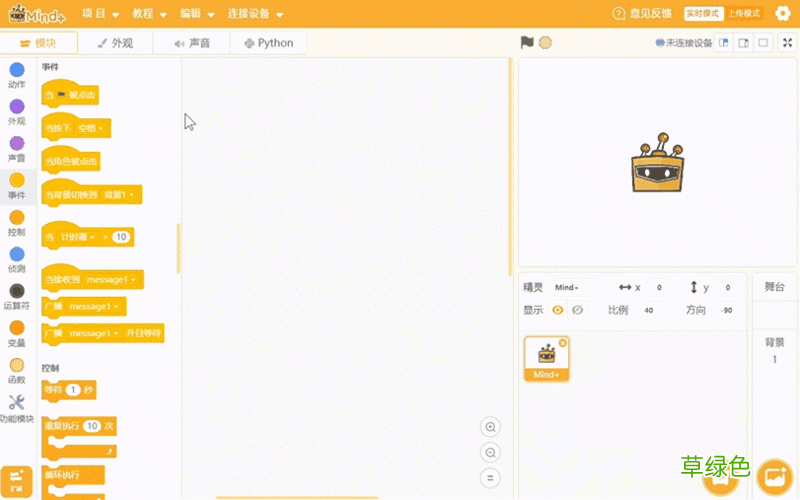Open the 项目 project menu dropdown
800x500 pixels.
(100, 14)
